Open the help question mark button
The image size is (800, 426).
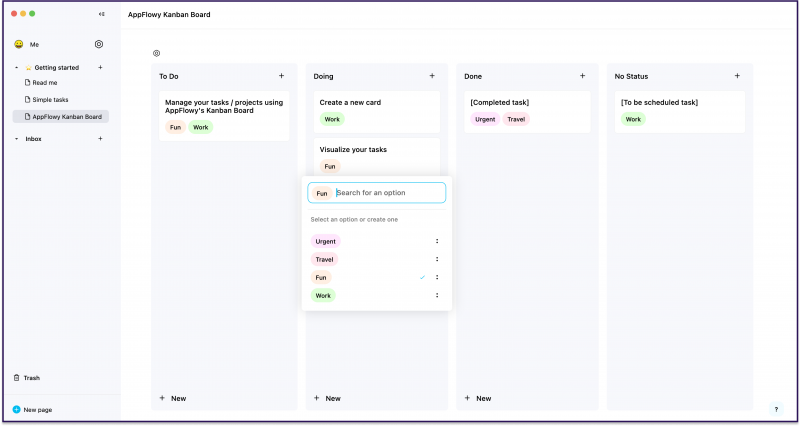(776, 409)
